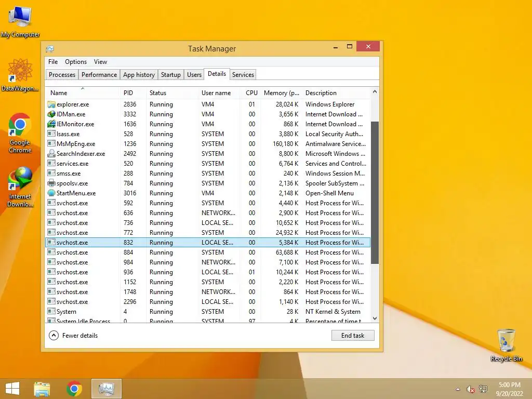Sort by the User name column
This screenshot has height=399, width=532.
click(x=219, y=92)
